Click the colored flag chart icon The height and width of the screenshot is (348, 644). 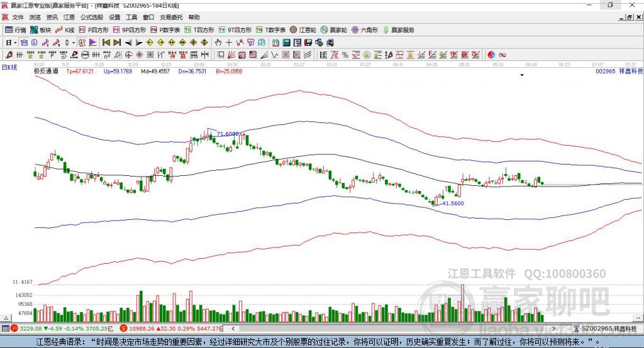pos(93,43)
